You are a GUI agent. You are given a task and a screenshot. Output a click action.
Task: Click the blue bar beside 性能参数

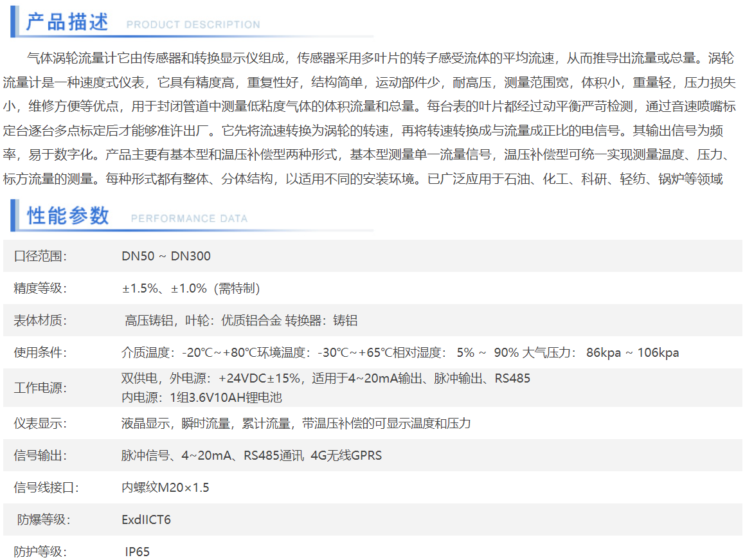tap(14, 215)
